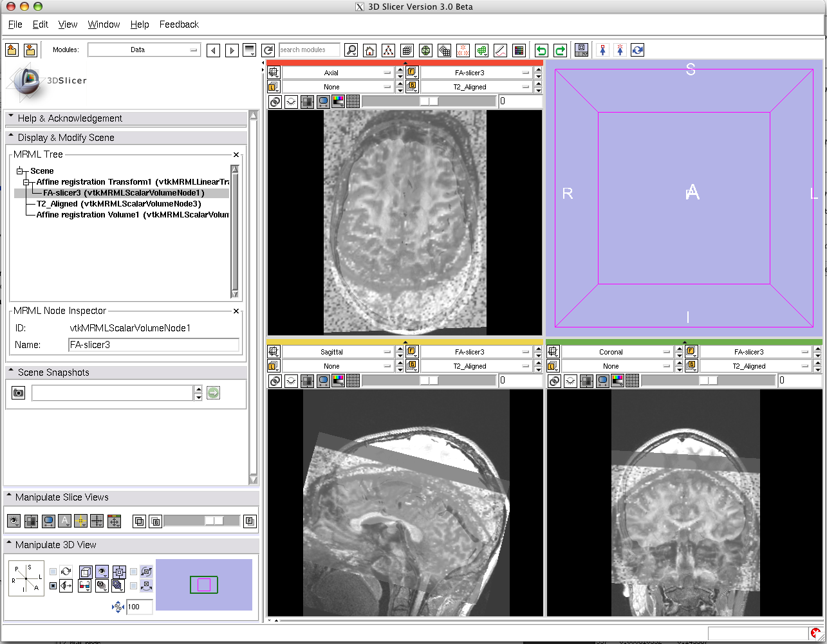Open the Feedback menu

[179, 24]
